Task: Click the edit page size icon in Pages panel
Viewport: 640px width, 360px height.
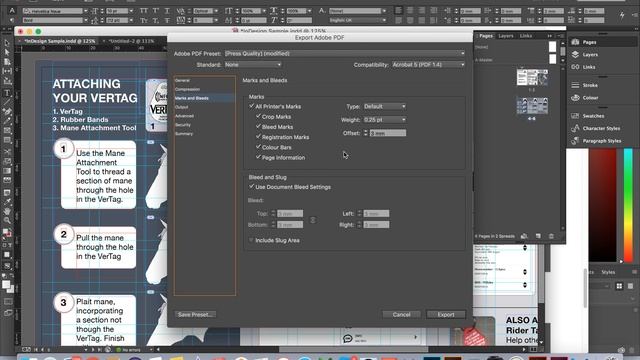Action: 524,236
